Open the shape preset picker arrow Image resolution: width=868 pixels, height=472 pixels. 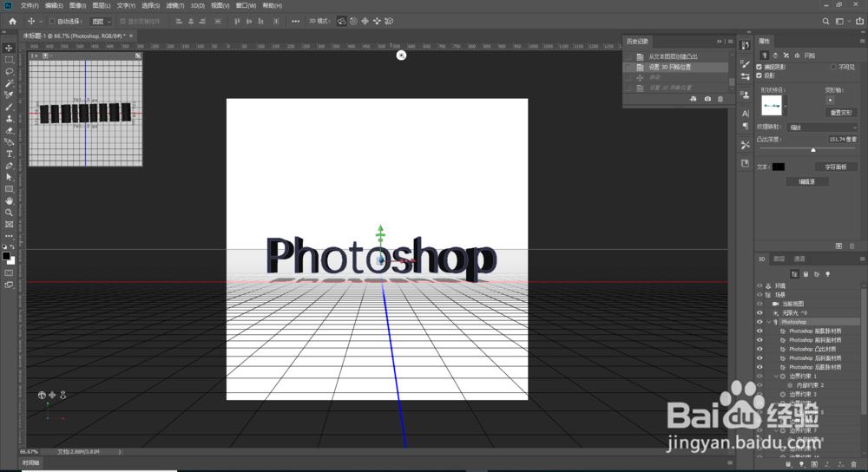point(785,105)
